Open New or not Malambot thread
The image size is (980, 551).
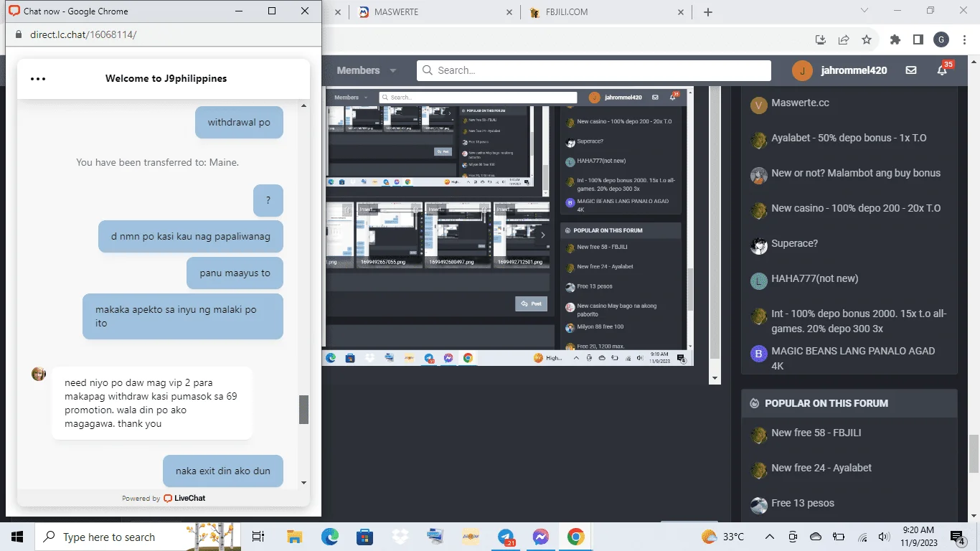(x=856, y=173)
